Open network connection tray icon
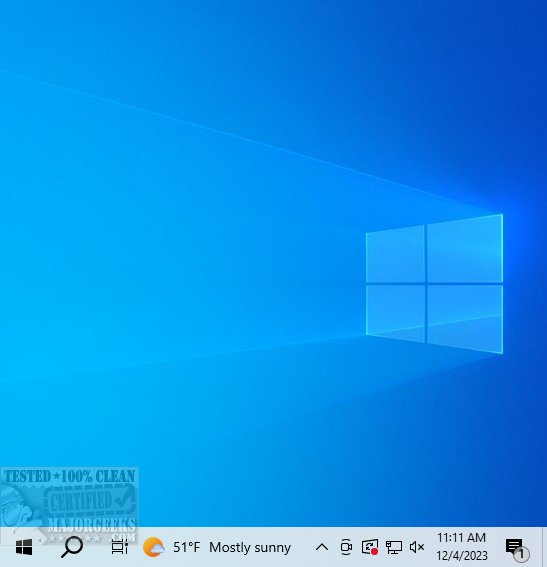Screen dimensions: 547x567 (394, 547)
